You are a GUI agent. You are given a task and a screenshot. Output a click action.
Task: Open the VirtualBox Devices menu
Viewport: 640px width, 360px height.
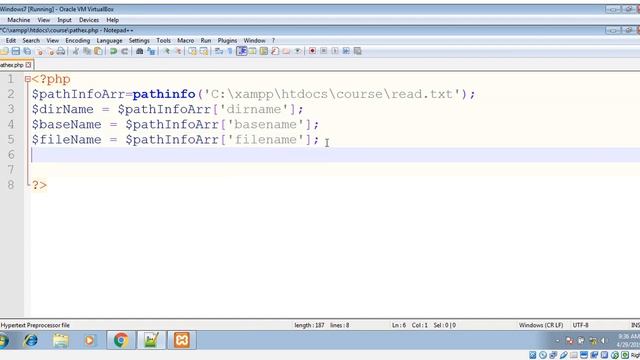pos(89,20)
